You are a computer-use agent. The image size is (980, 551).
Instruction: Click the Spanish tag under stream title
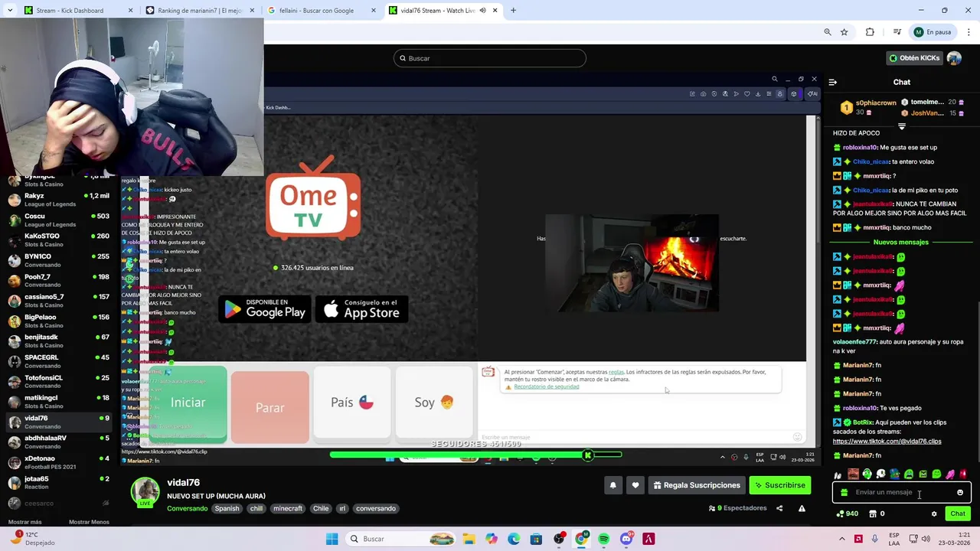[x=227, y=508]
